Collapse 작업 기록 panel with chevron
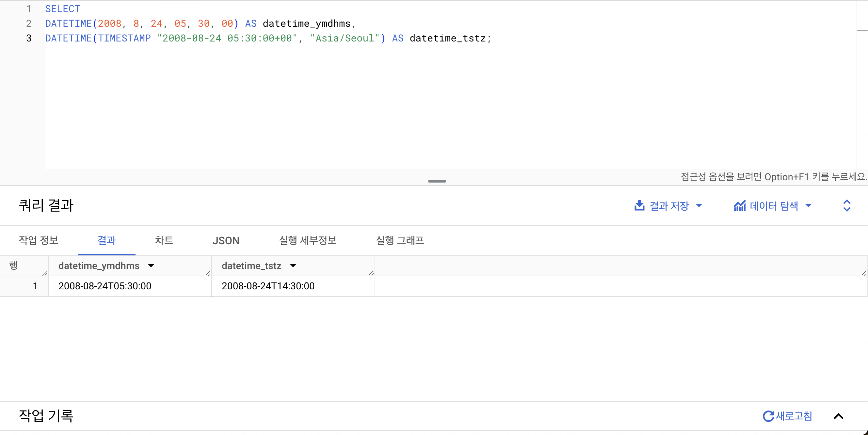868x435 pixels. click(x=838, y=416)
